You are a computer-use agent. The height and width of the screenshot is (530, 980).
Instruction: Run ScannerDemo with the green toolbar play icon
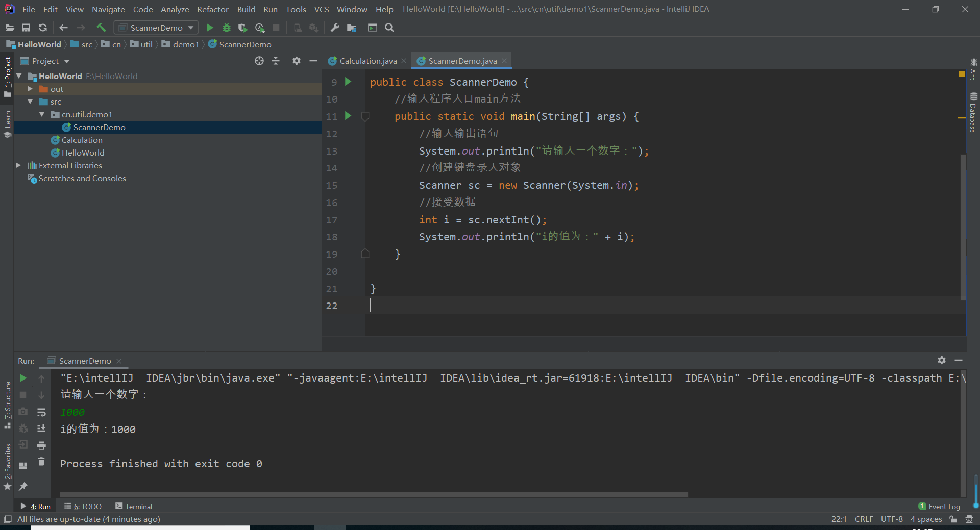(x=210, y=28)
